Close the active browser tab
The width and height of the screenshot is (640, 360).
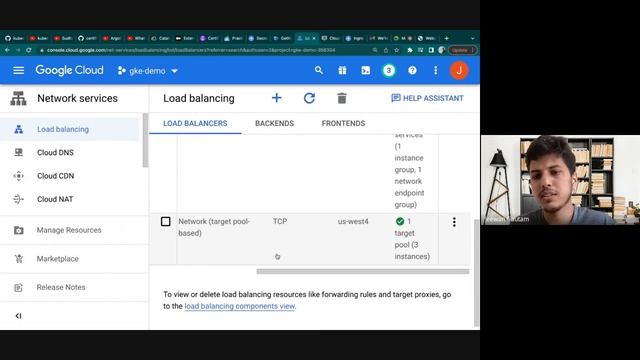click(314, 38)
